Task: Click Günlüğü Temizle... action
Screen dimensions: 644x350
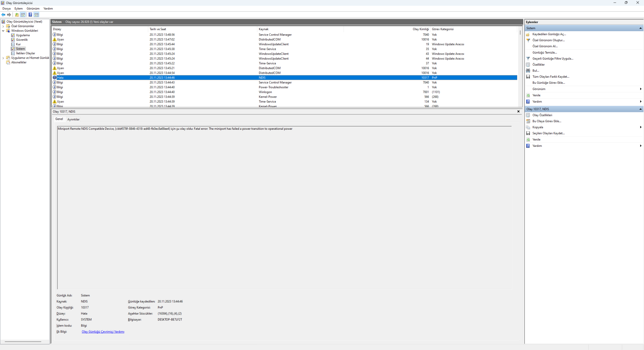Action: coord(545,53)
